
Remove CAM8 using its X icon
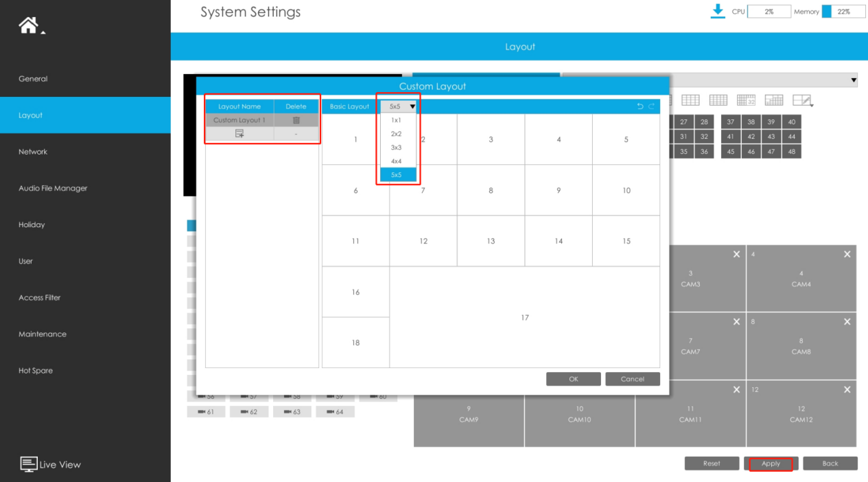point(847,321)
